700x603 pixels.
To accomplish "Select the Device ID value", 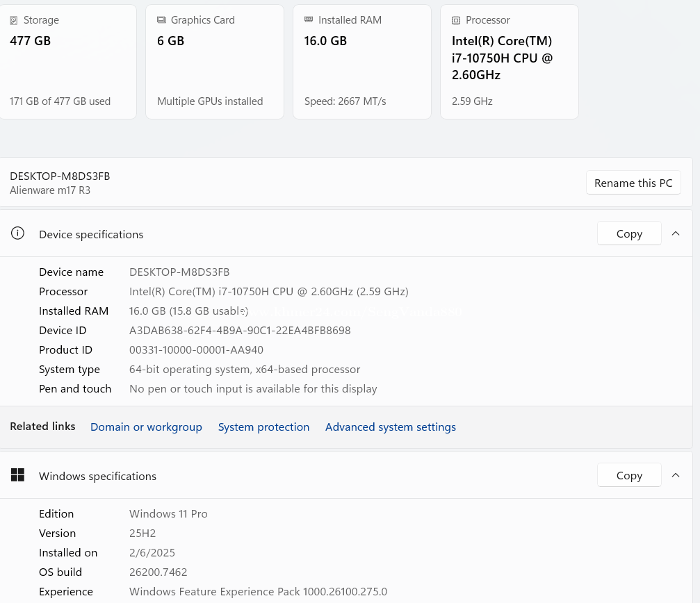I will coord(240,330).
